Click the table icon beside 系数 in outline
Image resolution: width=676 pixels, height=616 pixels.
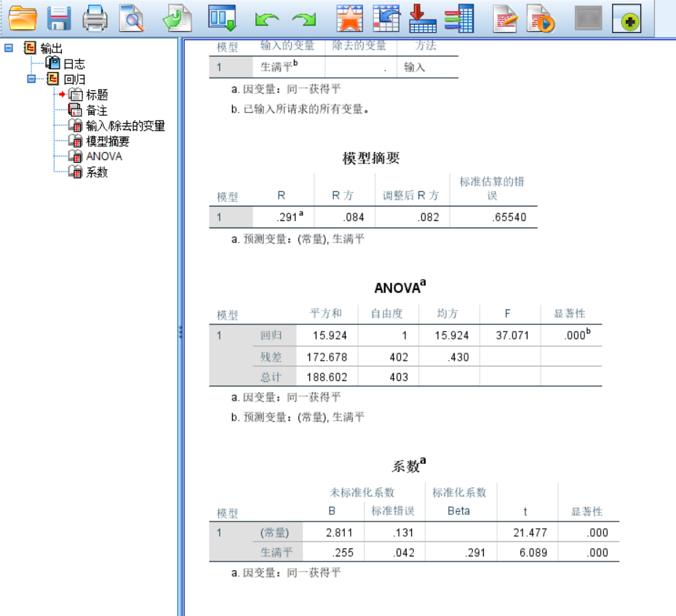76,172
